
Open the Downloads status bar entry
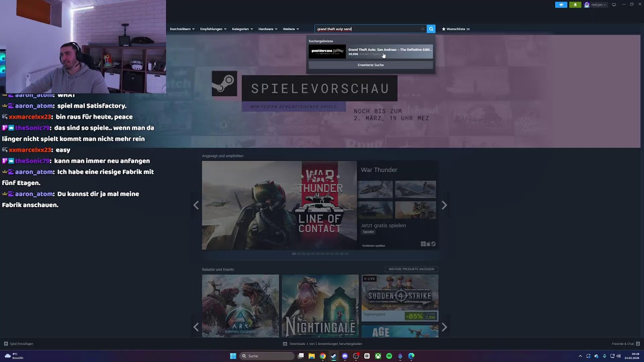[323, 344]
